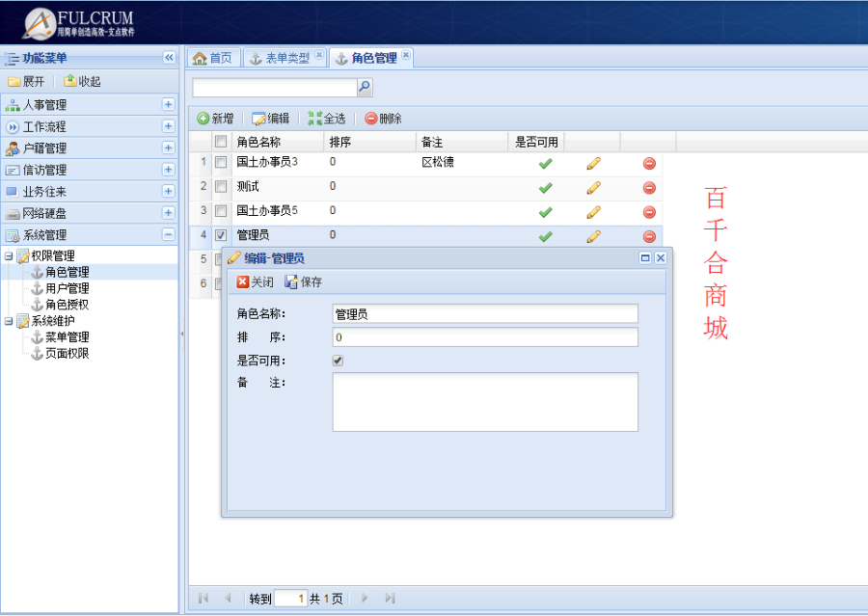This screenshot has height=616, width=868.
Task: Click the 编辑 toolbar button
Action: point(271,119)
